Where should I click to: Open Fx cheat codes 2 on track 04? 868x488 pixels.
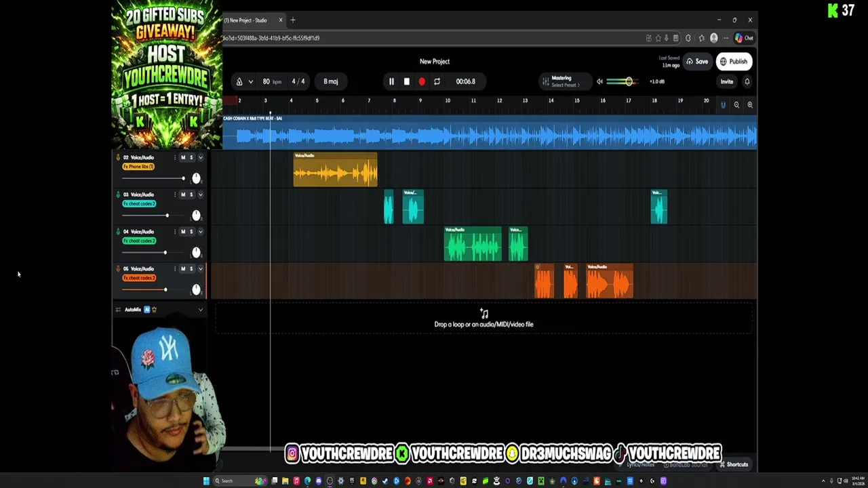tap(139, 241)
